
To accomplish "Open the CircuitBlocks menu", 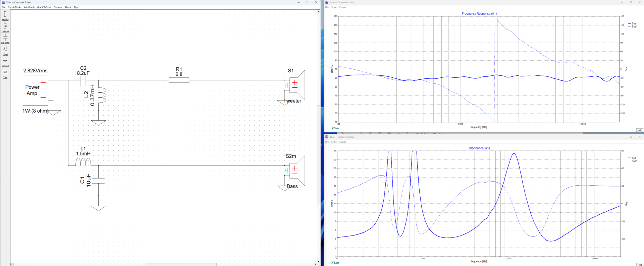I will [x=14, y=7].
